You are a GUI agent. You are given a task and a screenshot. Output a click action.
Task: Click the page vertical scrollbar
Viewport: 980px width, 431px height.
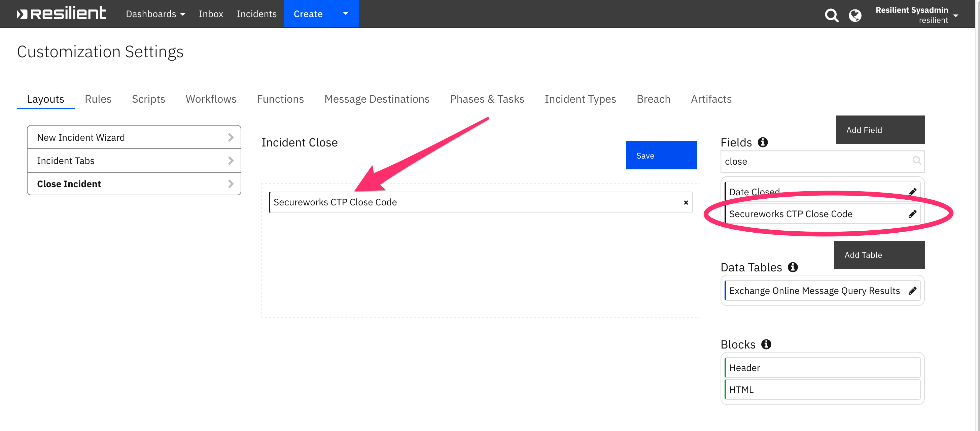(x=978, y=215)
